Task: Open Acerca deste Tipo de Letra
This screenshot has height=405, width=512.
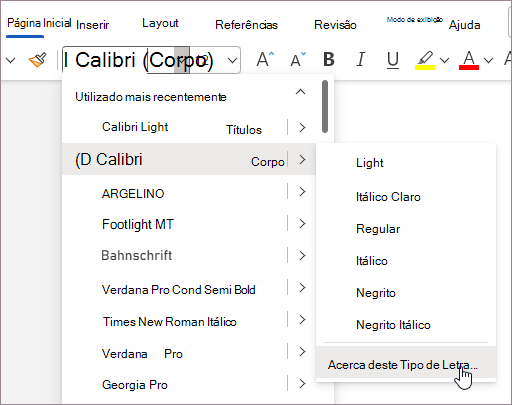Action: tap(406, 363)
